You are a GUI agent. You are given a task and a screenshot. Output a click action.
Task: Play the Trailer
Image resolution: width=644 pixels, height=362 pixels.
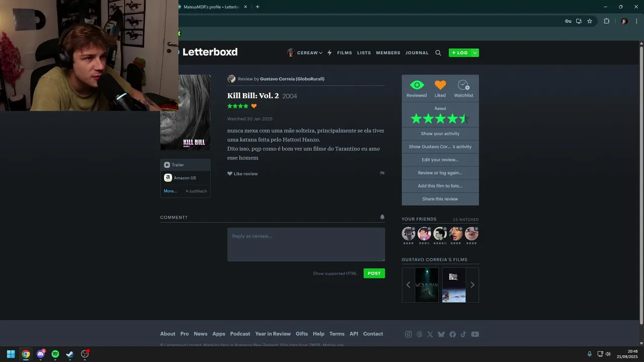(185, 165)
